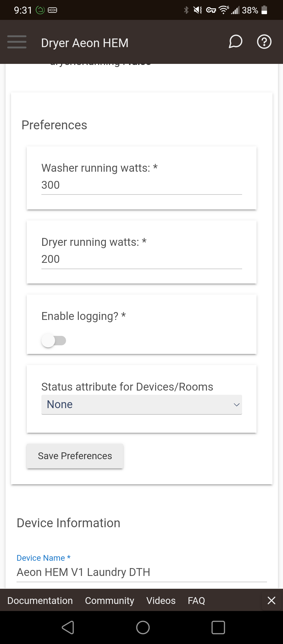Open the recent apps square button
Image resolution: width=283 pixels, height=644 pixels.
pyautogui.click(x=218, y=627)
